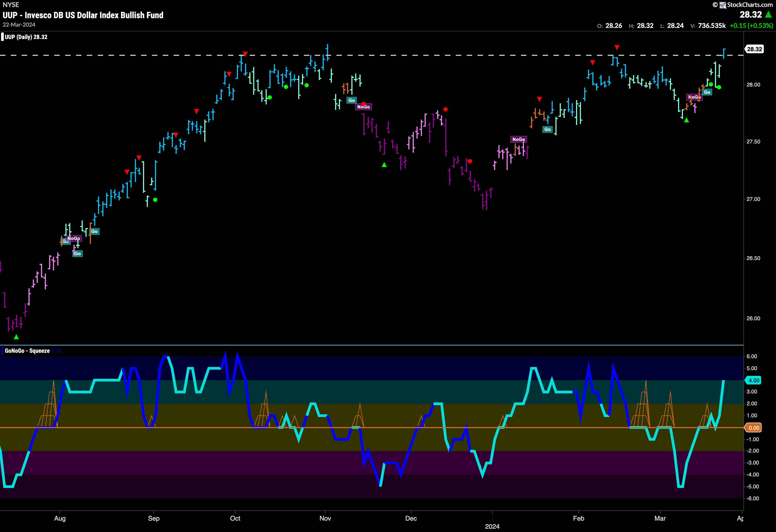Click the red dot in late December

click(470, 162)
